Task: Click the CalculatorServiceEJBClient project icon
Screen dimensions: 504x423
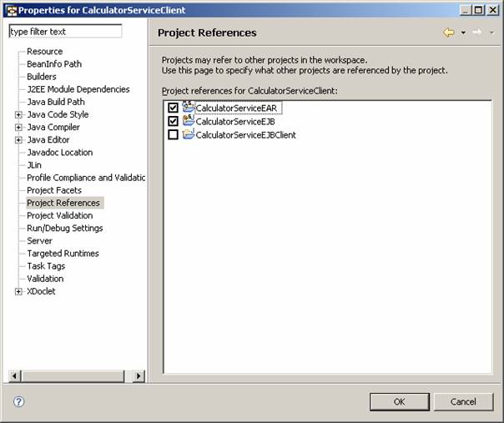Action: [x=188, y=134]
